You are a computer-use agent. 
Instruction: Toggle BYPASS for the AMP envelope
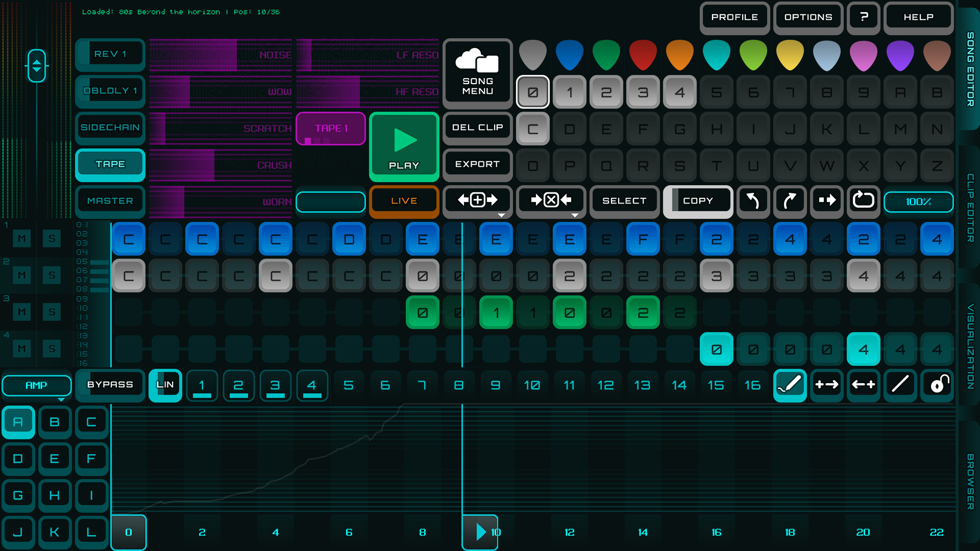110,385
